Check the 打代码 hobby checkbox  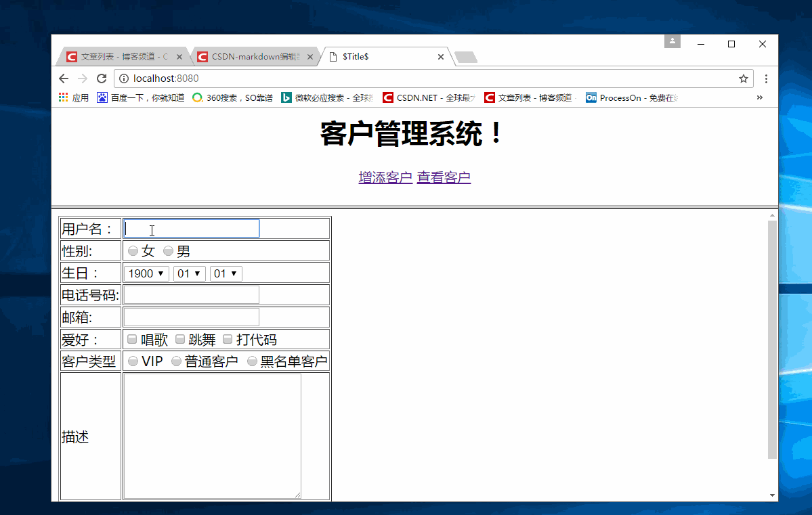[x=227, y=339]
